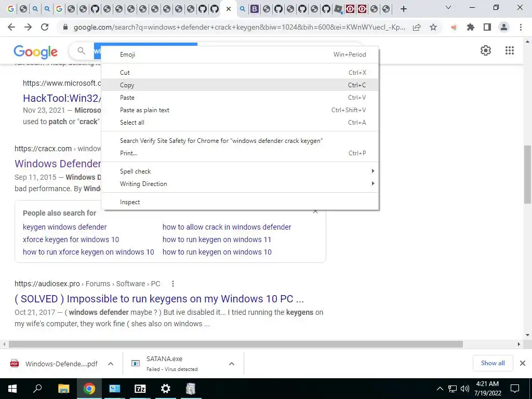This screenshot has height=399, width=532.
Task: Select Cut in the context menu
Action: [x=240, y=73]
